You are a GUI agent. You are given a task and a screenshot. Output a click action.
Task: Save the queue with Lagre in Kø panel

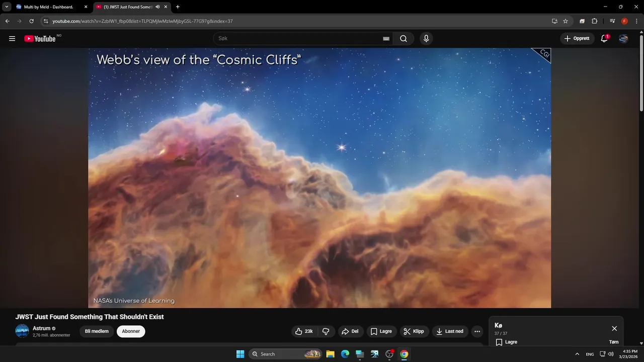[507, 342]
